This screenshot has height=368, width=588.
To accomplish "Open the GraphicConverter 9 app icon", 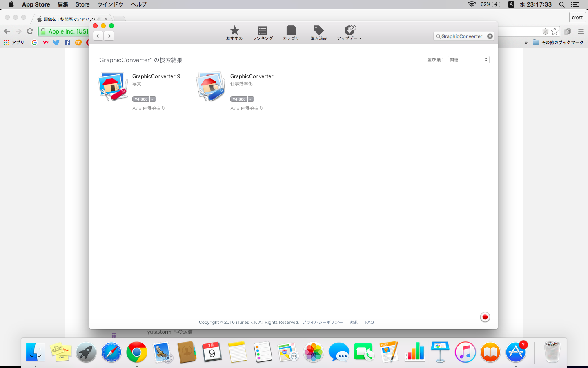I will click(113, 86).
